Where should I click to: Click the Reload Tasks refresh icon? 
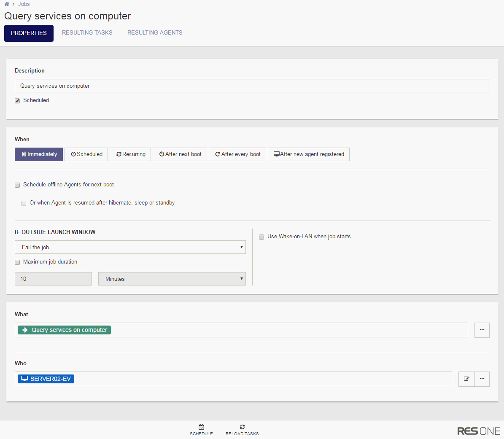[242, 427]
